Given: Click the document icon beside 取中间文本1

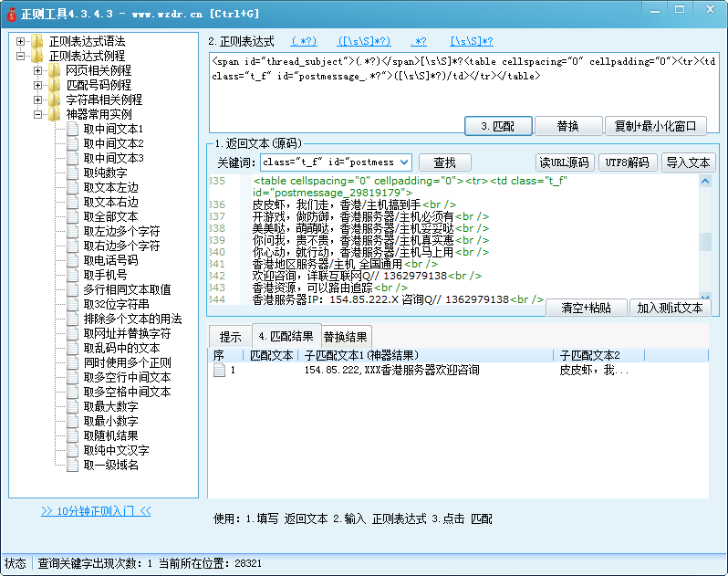Looking at the screenshot, I should point(72,129).
